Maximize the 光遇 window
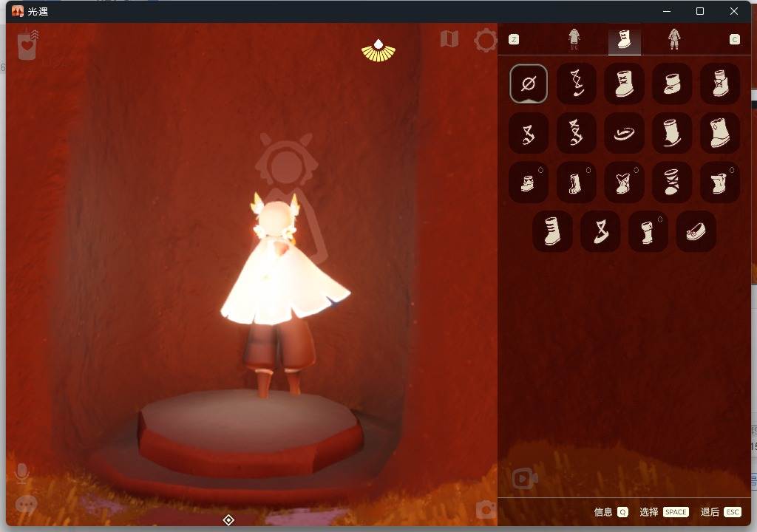The height and width of the screenshot is (532, 757). click(700, 11)
